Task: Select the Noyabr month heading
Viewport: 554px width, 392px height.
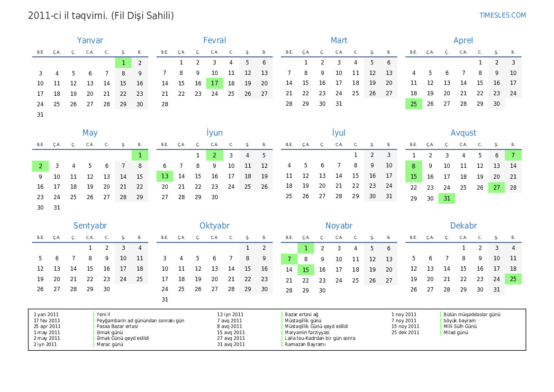Action: point(339,226)
